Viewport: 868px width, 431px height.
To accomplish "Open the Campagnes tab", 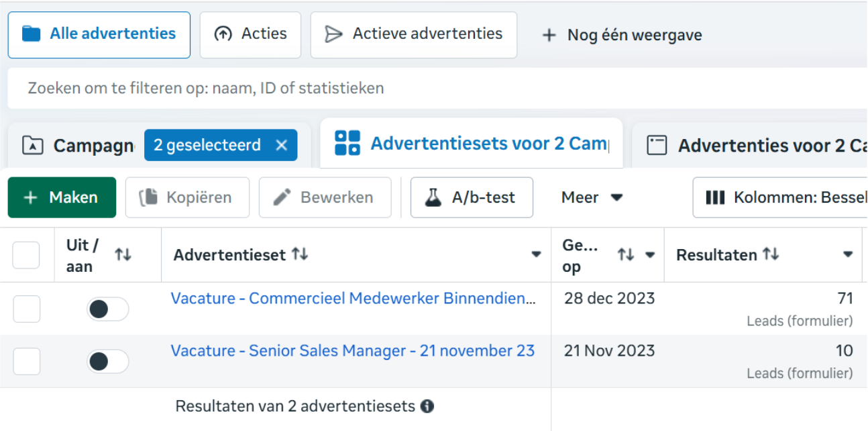I will point(79,145).
